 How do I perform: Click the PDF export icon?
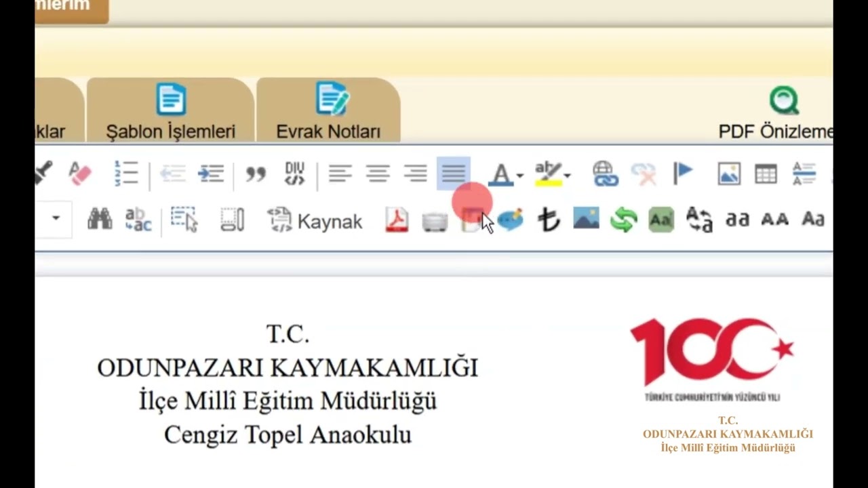click(x=397, y=220)
